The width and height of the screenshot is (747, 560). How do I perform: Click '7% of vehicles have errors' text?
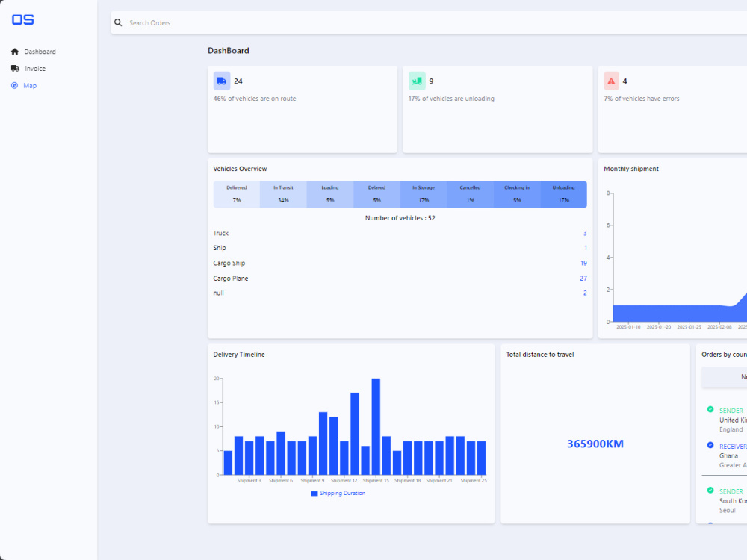point(641,99)
